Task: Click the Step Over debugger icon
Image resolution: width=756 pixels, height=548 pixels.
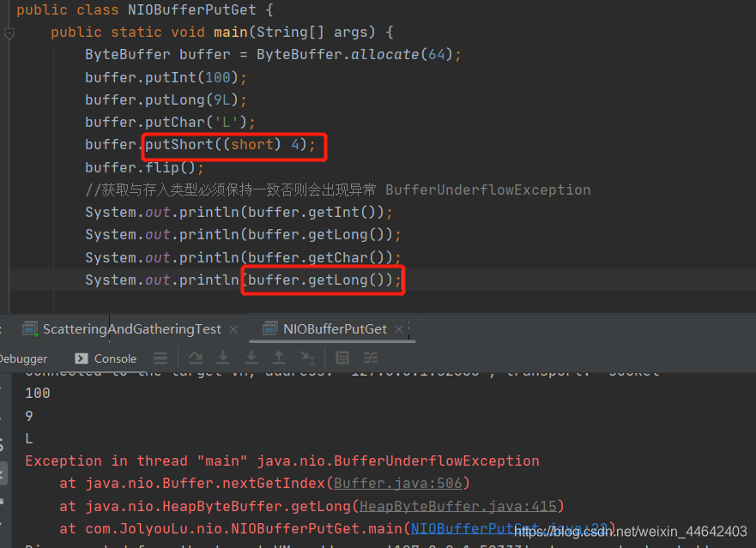Action: pos(196,358)
